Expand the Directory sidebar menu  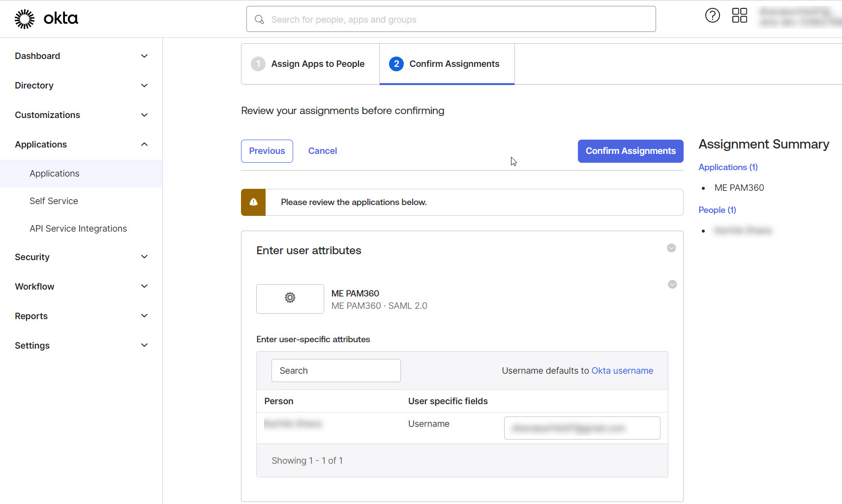pyautogui.click(x=144, y=86)
